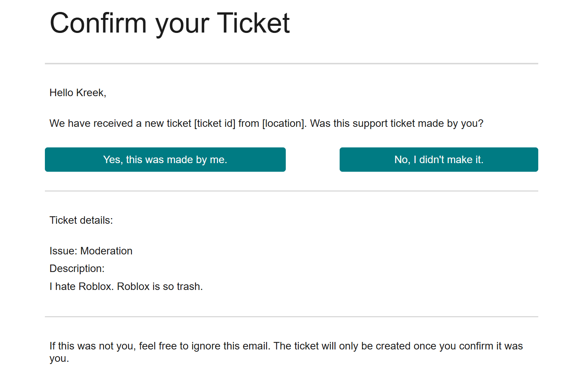Click the divider line above the footer note
The width and height of the screenshot is (588, 379).
pyautogui.click(x=291, y=317)
